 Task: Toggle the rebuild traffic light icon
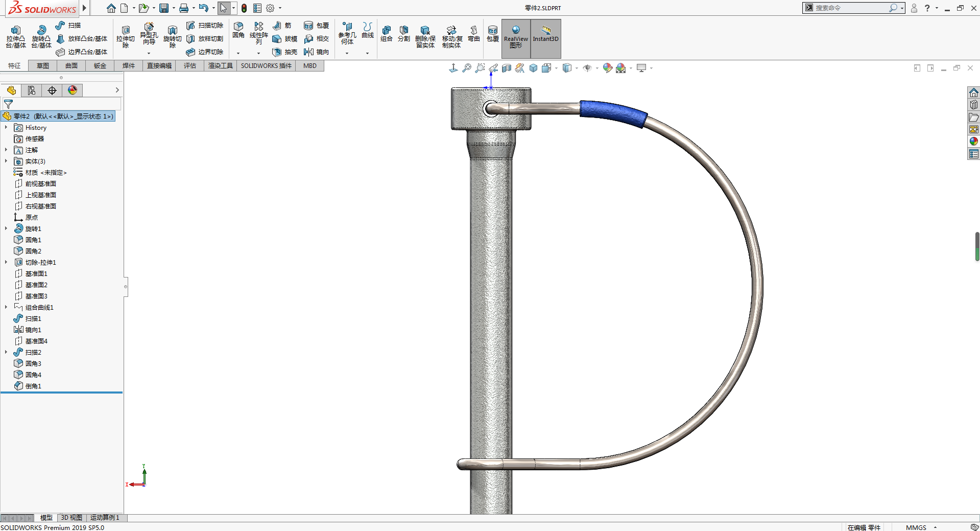[x=244, y=8]
